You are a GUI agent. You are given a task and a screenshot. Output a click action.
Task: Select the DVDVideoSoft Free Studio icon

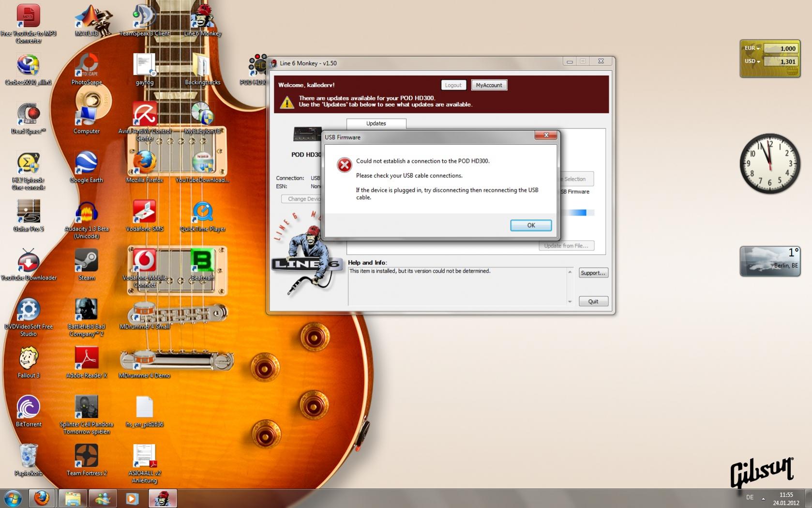[x=28, y=317]
